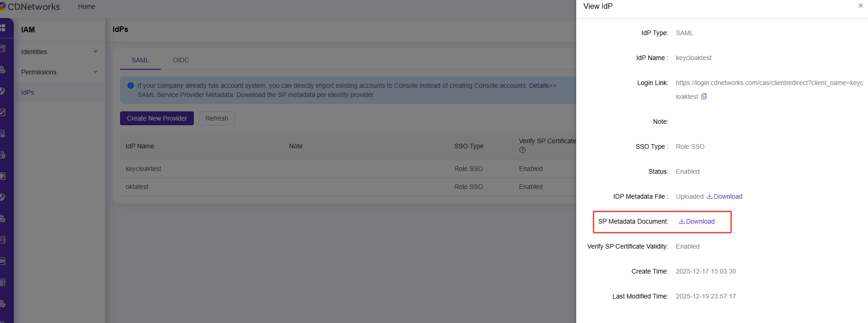Click the Create Time value 2025-12-17 15:03:30
868x323 pixels.
(706, 271)
